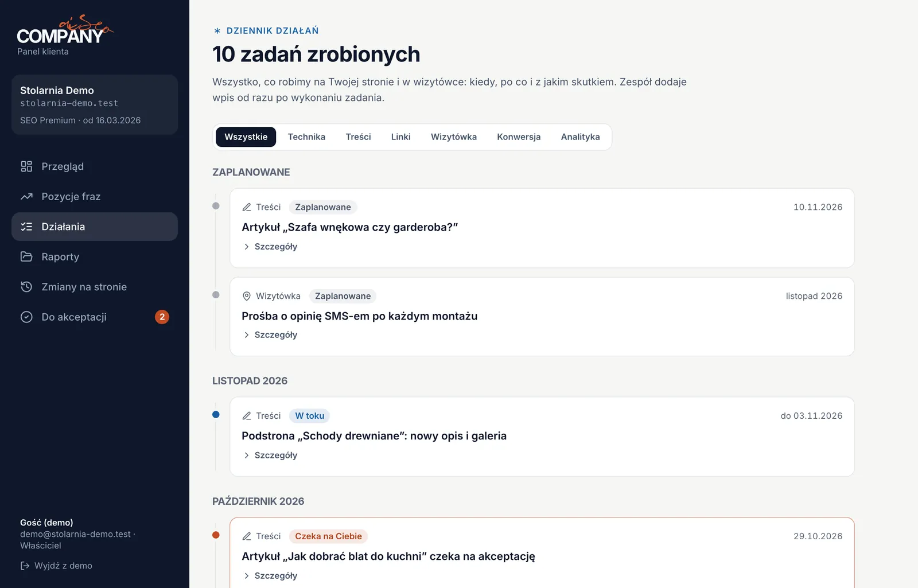Click the W toku status badge
918x588 pixels.
[x=310, y=416]
